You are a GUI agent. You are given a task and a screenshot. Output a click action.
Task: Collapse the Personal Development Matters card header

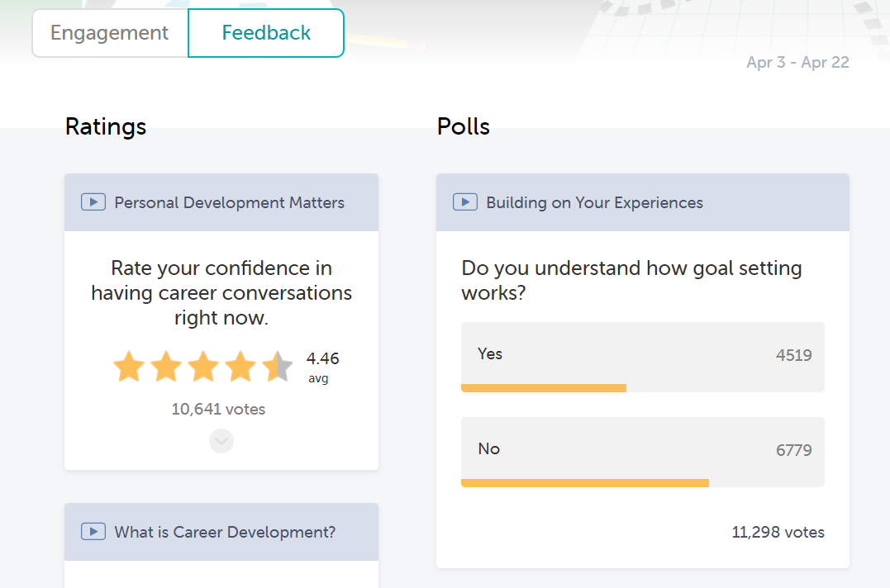(221, 202)
